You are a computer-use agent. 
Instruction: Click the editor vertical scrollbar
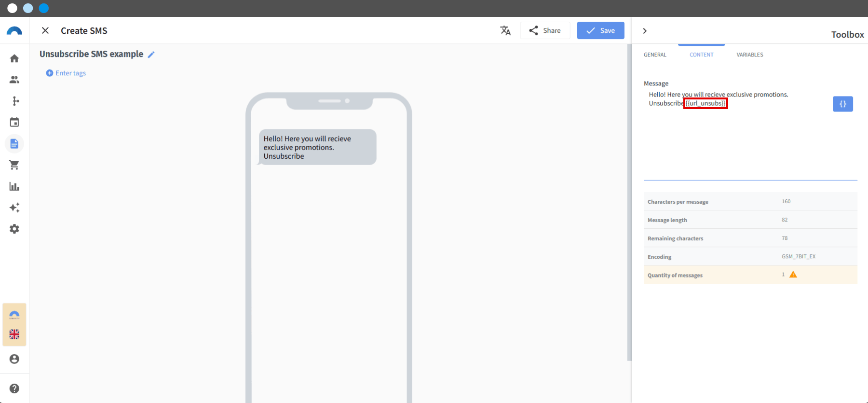point(629,203)
